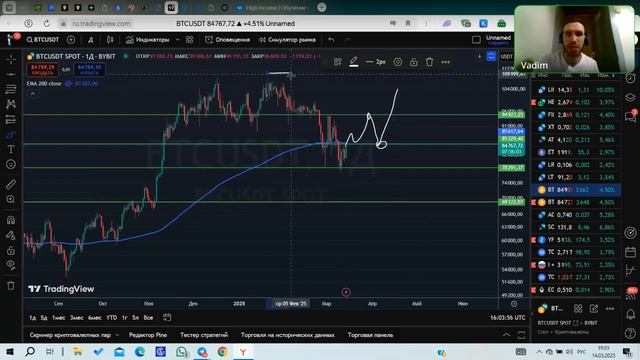The image size is (640, 360).
Task: Expand the indicator favorites dropdown arrow
Action: [177, 40]
